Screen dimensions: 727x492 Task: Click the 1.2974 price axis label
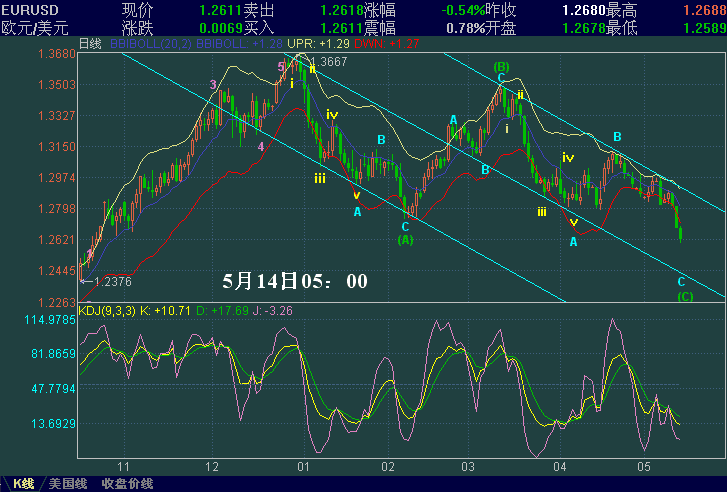57,178
